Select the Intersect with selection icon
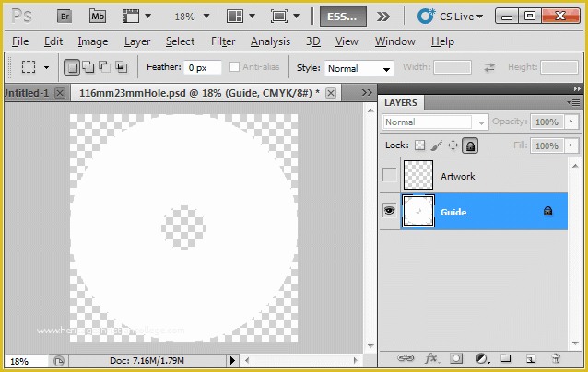 click(121, 67)
